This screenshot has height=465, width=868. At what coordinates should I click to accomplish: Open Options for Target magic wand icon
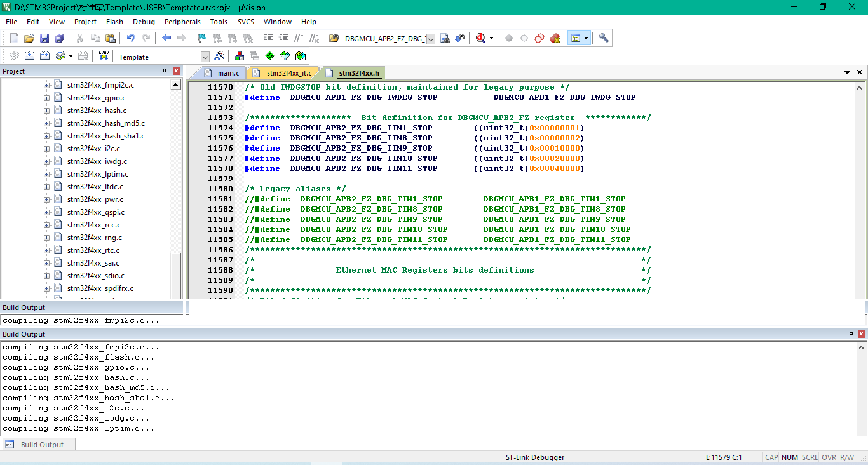click(x=219, y=56)
